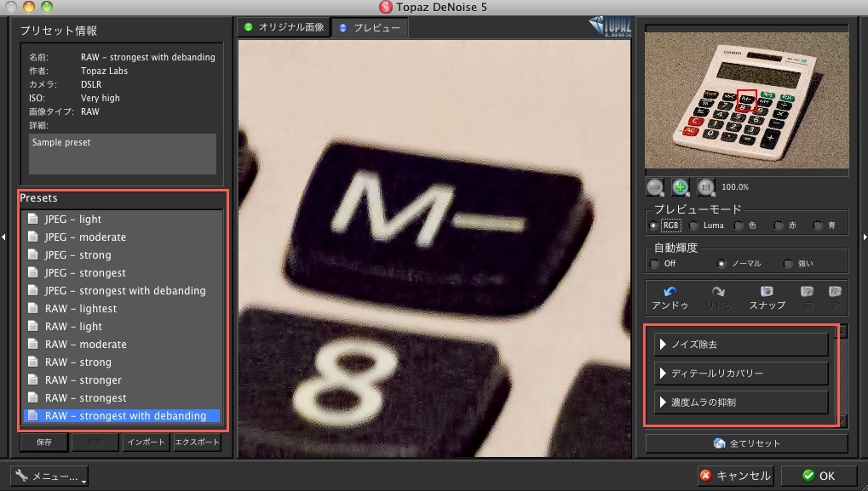Click the settings panel vertical scrollbar

pyautogui.click(x=843, y=374)
